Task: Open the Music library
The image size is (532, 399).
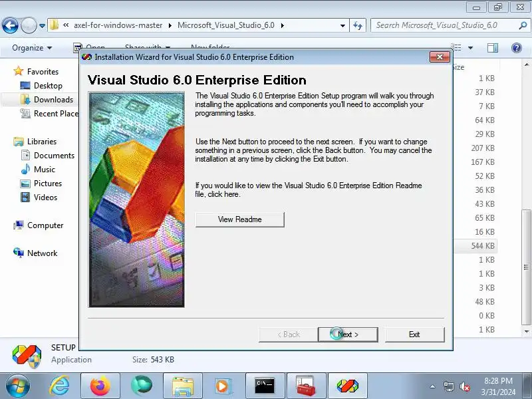Action: point(45,170)
